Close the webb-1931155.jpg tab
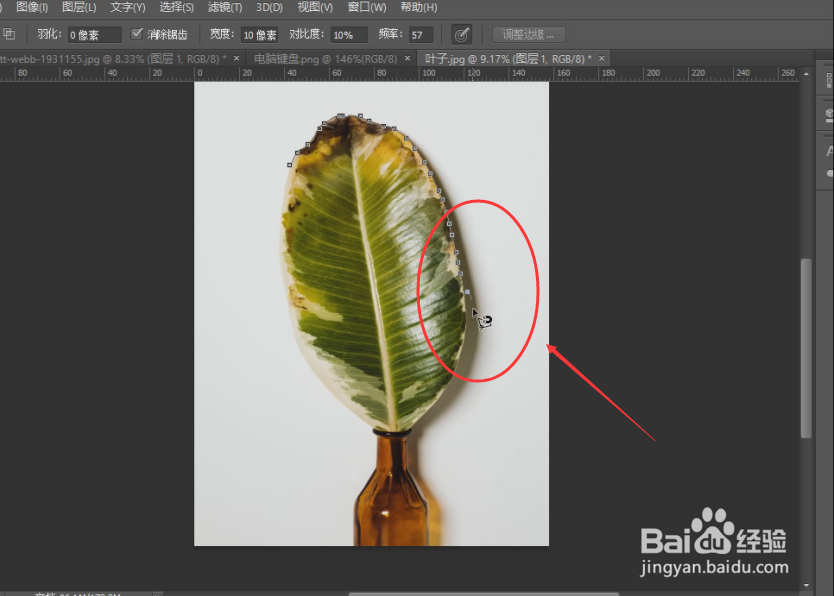834x596 pixels. [236, 58]
